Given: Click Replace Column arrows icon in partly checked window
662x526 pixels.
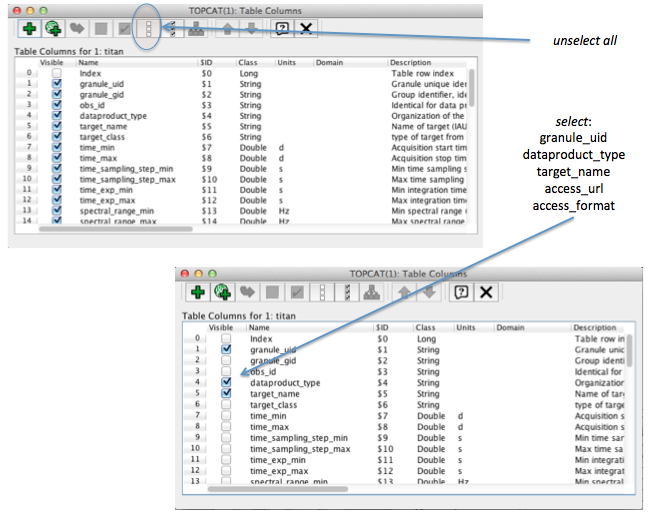Looking at the screenshot, I should click(247, 292).
